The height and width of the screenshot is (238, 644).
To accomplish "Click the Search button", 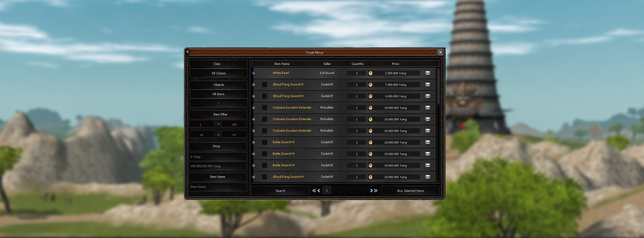I will (x=280, y=191).
